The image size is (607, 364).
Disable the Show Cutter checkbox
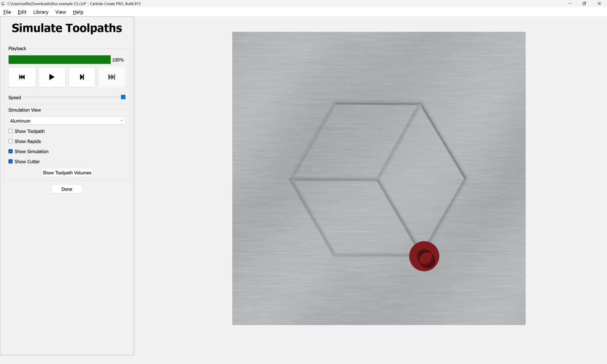tap(10, 161)
